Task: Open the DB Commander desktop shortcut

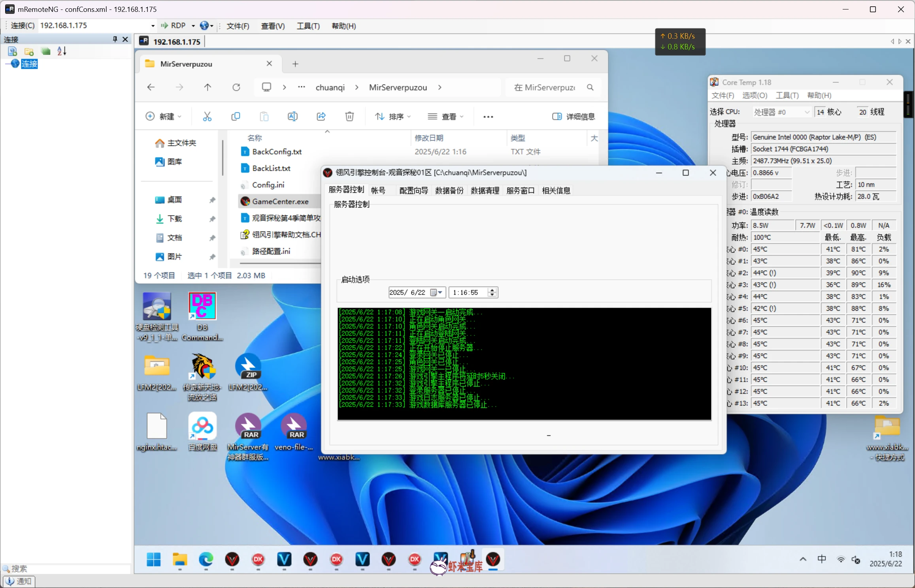Action: (202, 316)
